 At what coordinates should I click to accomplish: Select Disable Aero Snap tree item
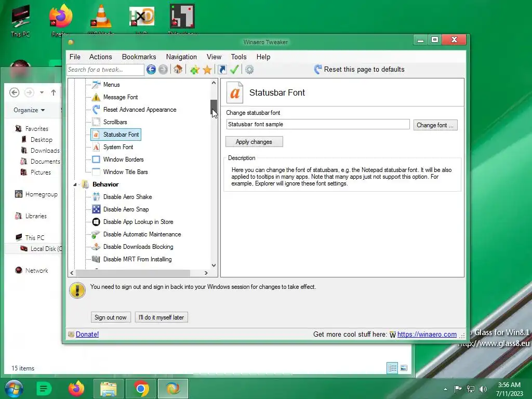(x=126, y=209)
